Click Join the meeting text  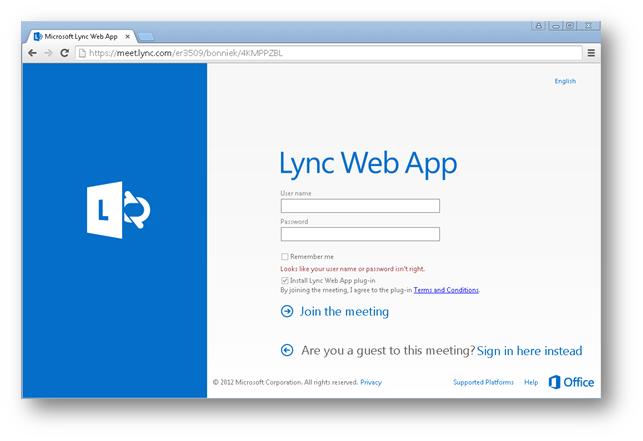point(344,312)
